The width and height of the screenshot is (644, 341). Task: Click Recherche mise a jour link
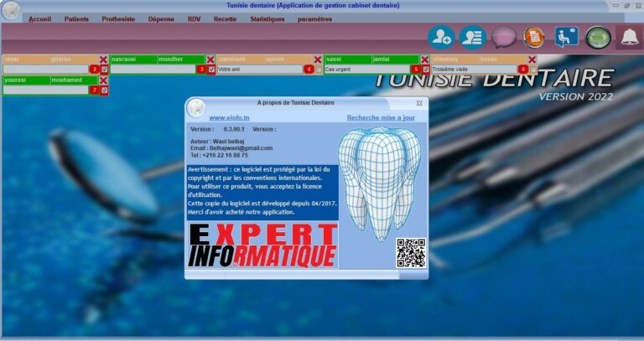(381, 118)
